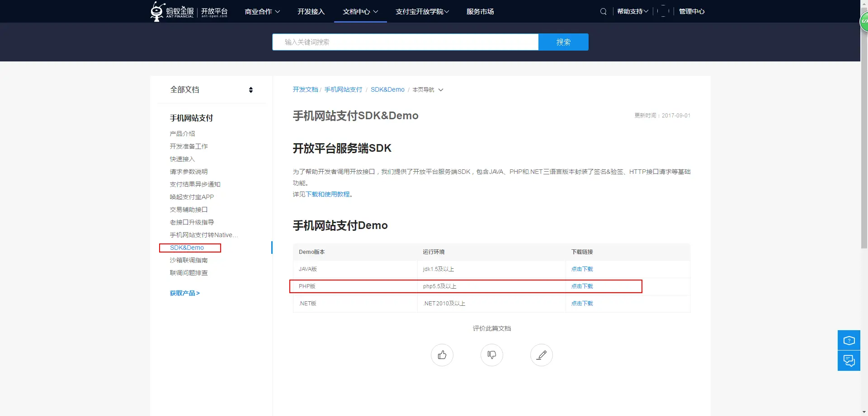The image size is (868, 416).
Task: Click the 手机网站支付 sidebar heading
Action: (191, 118)
